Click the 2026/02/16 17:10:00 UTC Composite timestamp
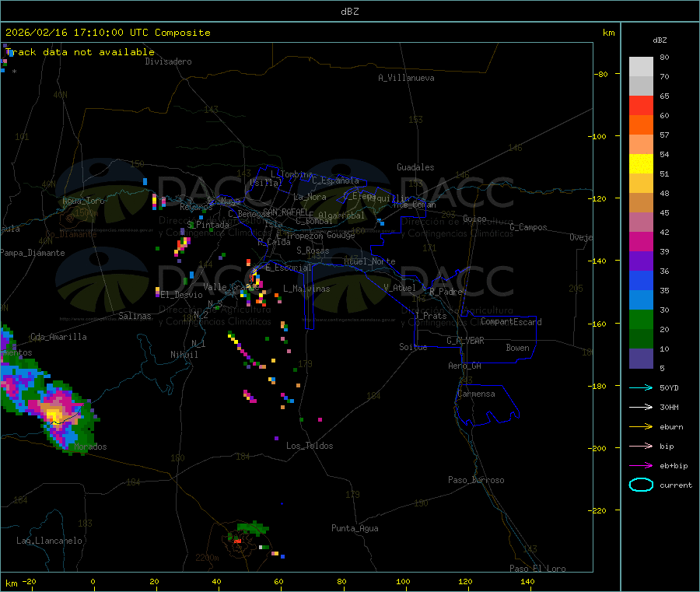This screenshot has width=700, height=592. 107,33
